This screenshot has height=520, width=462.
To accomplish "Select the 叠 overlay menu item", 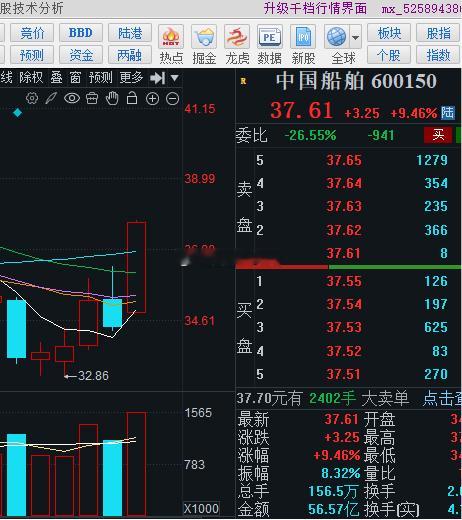I will 56,78.
